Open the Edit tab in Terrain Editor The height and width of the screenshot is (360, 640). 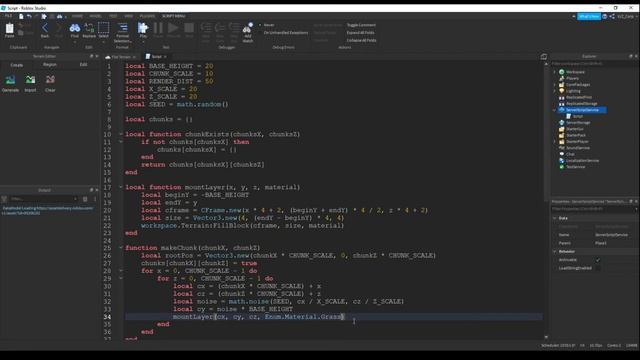pyautogui.click(x=83, y=64)
